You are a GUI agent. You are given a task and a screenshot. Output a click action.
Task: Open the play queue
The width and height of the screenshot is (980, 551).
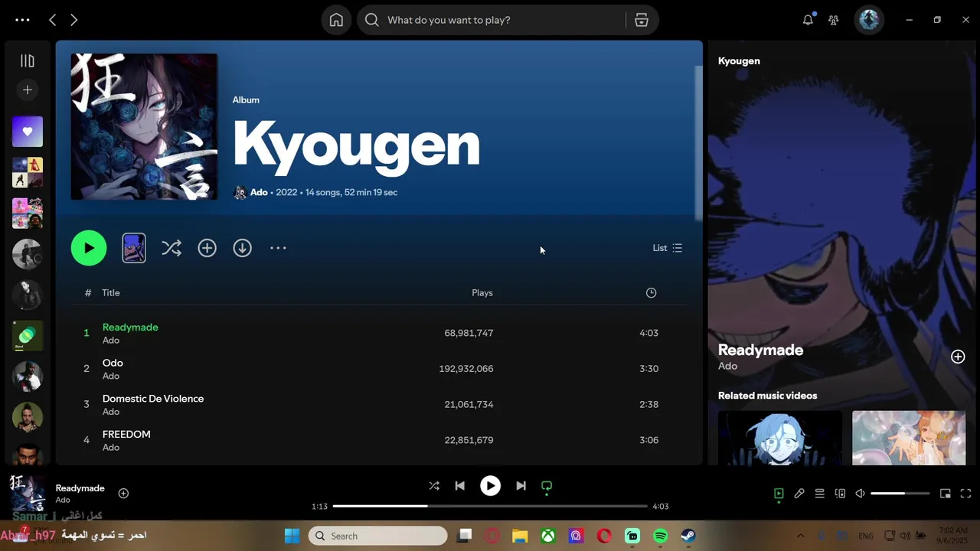click(819, 494)
